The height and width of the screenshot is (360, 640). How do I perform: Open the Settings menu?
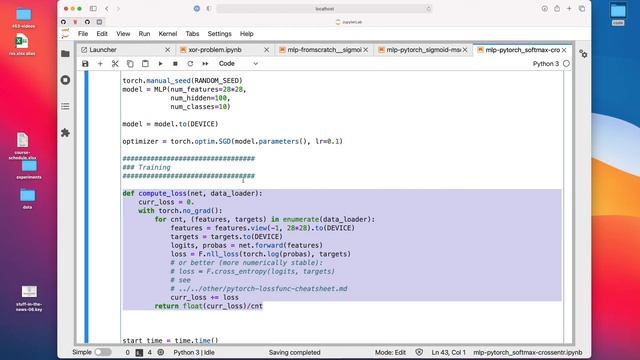pos(219,34)
